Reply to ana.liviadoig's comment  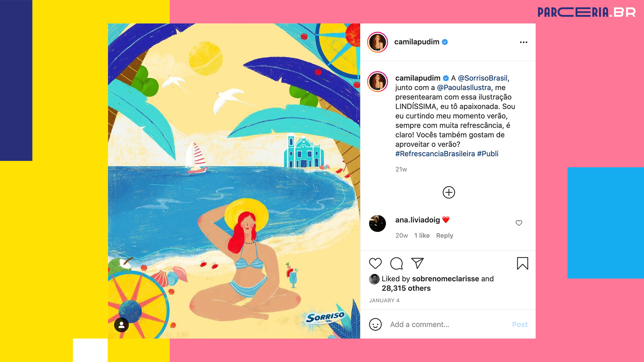tap(444, 236)
